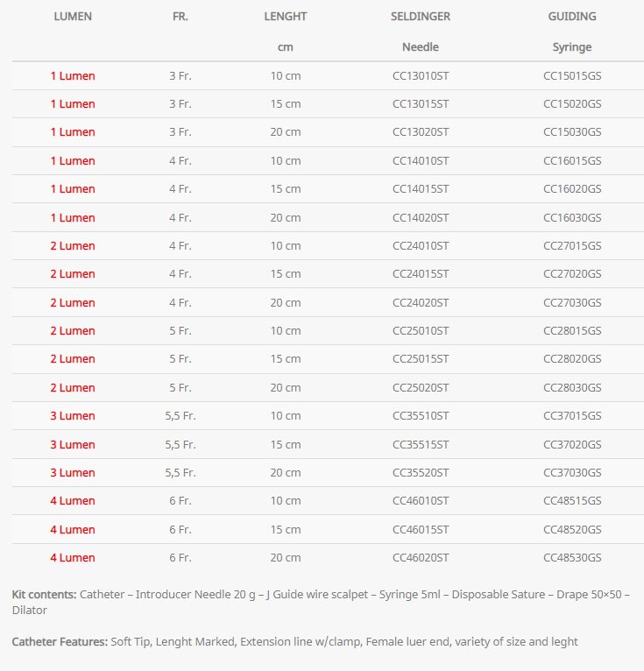Click the LENGHT column header
Image resolution: width=644 pixels, height=671 pixels.
point(286,17)
